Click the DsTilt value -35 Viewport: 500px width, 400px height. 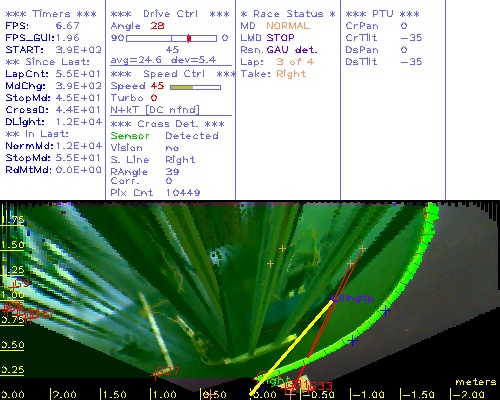click(x=411, y=62)
